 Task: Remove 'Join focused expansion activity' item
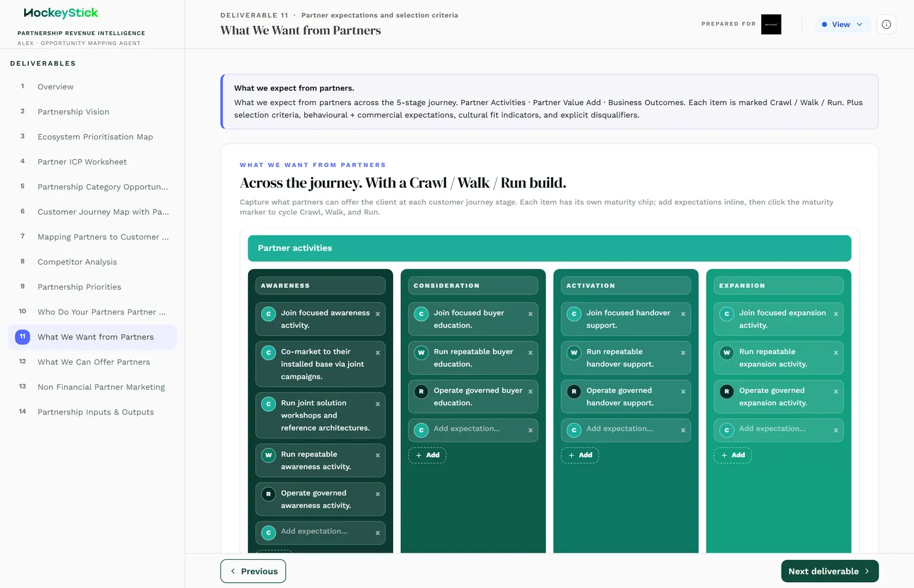[x=836, y=314]
